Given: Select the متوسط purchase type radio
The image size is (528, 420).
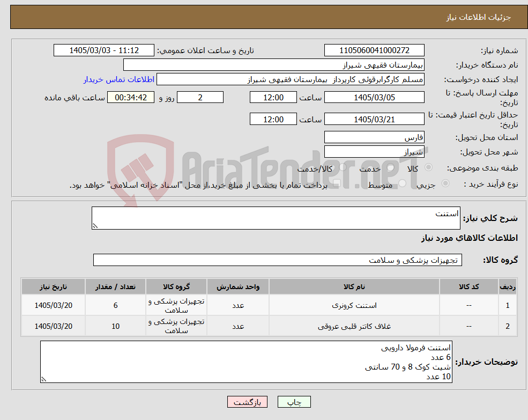Looking at the screenshot, I should (x=402, y=183).
